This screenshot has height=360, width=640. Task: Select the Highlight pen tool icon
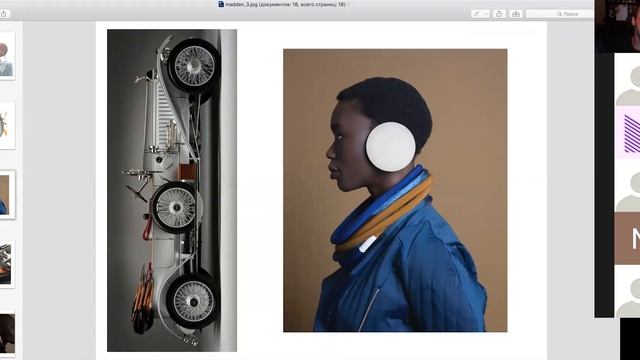click(x=477, y=14)
